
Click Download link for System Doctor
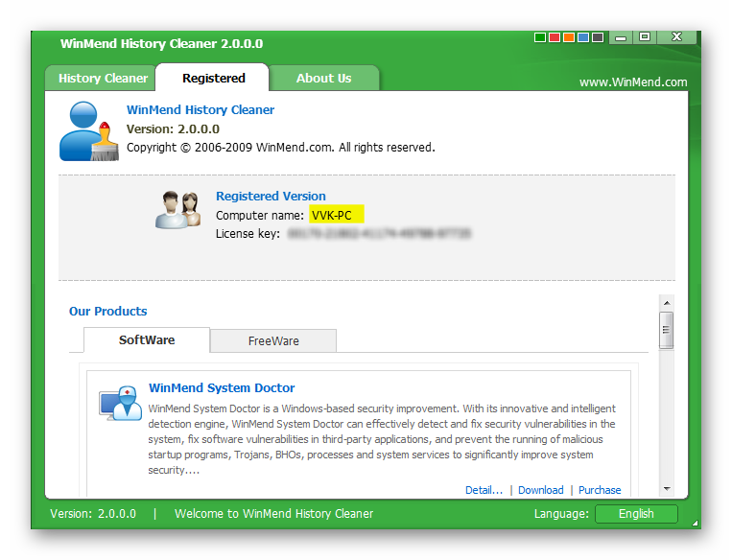[x=540, y=490]
